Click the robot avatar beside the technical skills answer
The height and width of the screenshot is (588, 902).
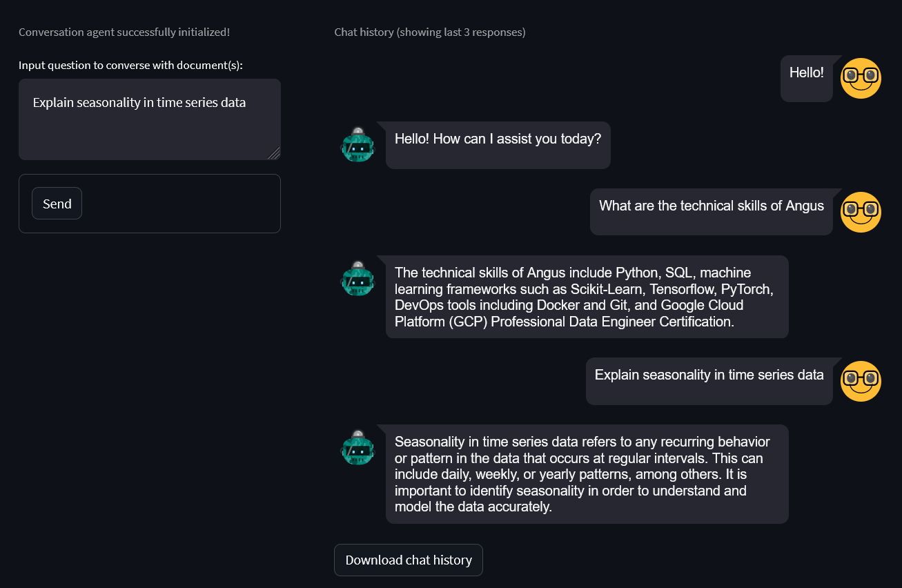[x=357, y=279]
